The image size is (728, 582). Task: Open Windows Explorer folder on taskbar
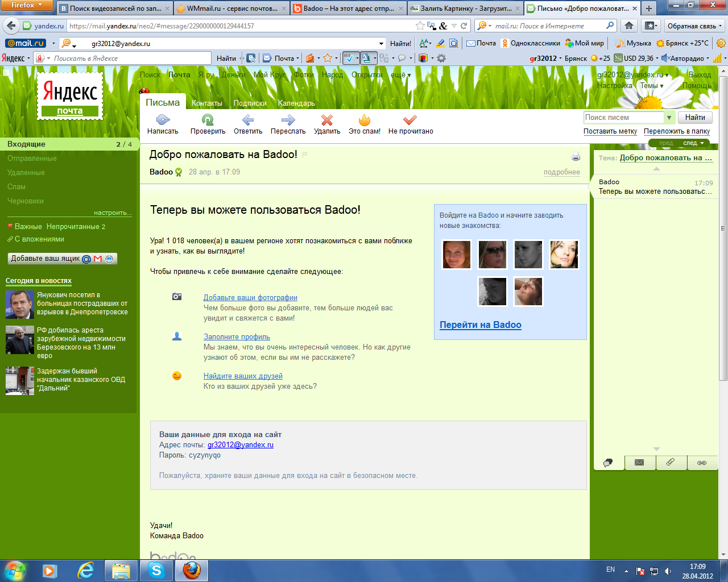(x=121, y=570)
